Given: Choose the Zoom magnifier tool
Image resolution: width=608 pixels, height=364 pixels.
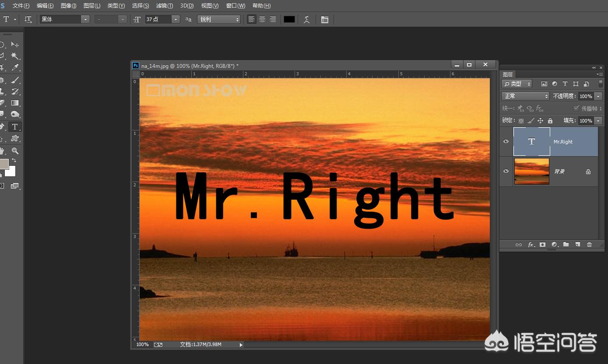Looking at the screenshot, I should (15, 151).
